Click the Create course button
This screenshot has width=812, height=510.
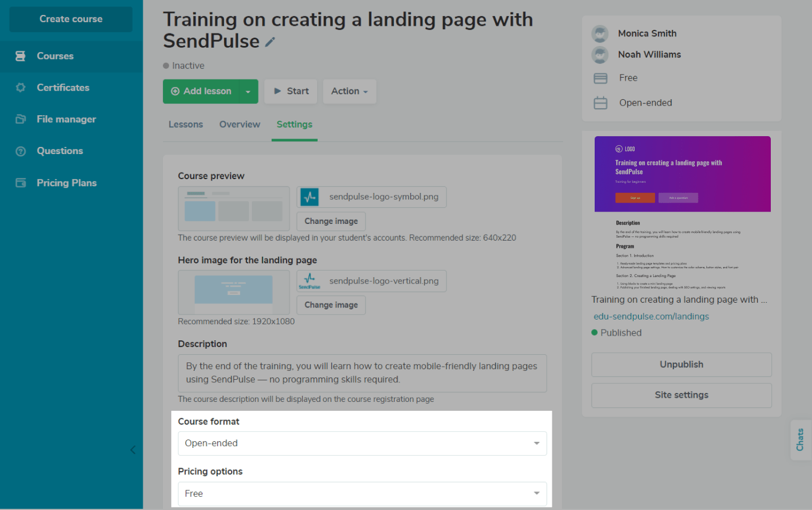click(71, 19)
